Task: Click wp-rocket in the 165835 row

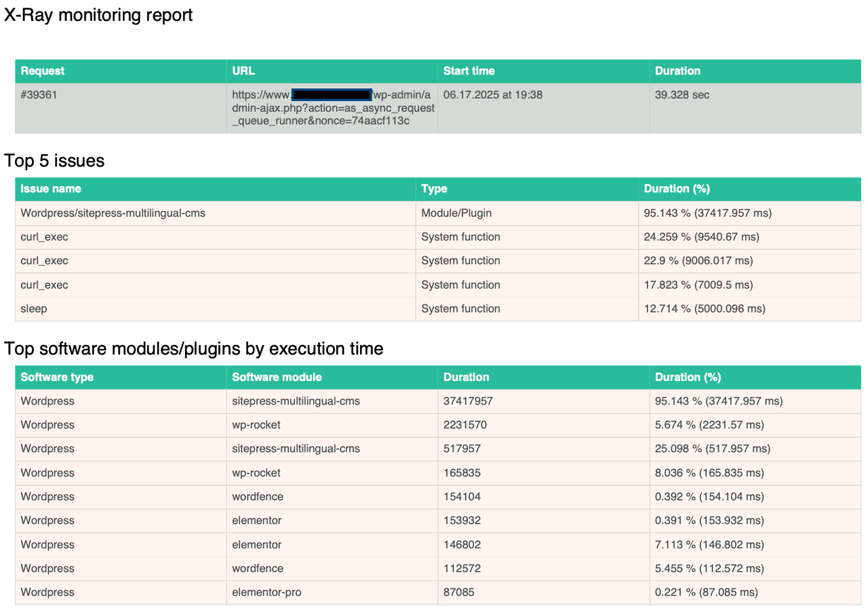Action: 256,473
